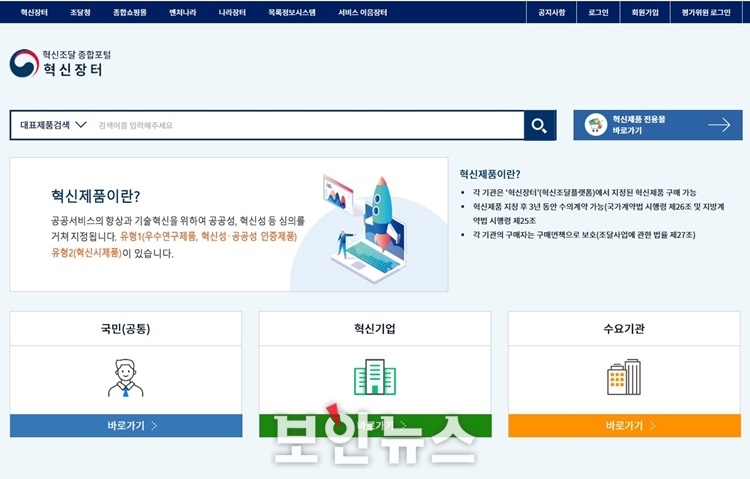
Task: Open 목록정보시스템 menu item
Action: (291, 12)
